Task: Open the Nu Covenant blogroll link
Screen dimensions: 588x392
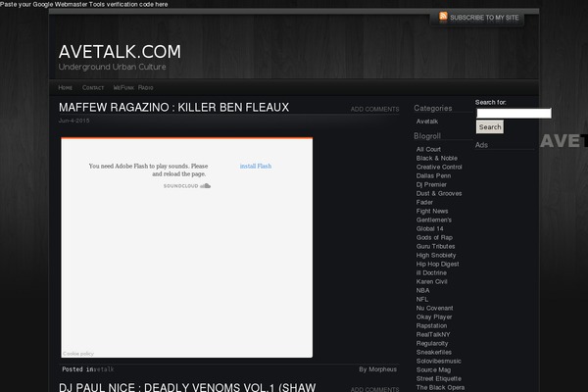Action: 434,308
